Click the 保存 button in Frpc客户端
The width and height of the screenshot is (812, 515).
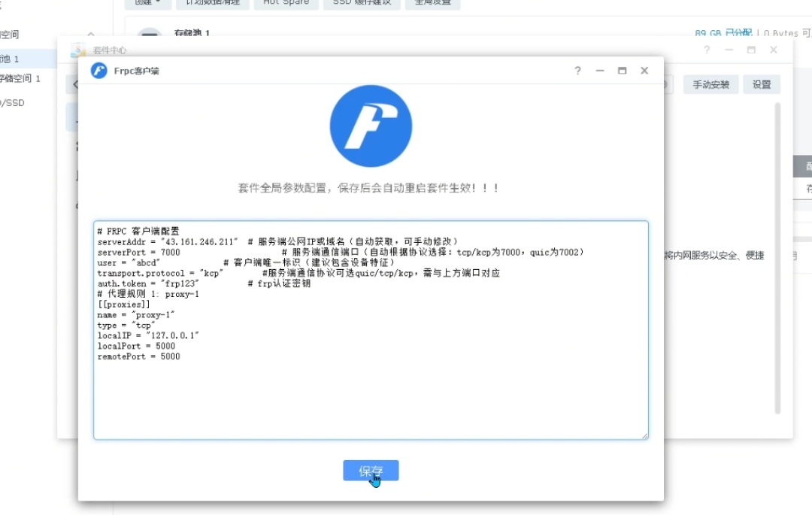pyautogui.click(x=371, y=471)
